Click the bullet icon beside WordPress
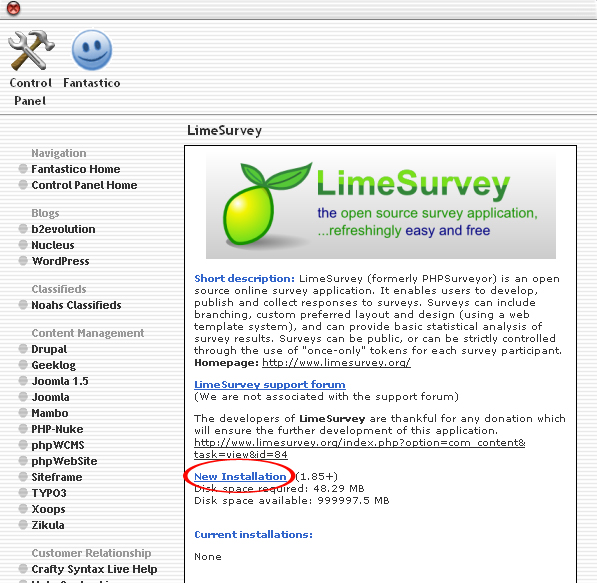The image size is (597, 583). [23, 261]
